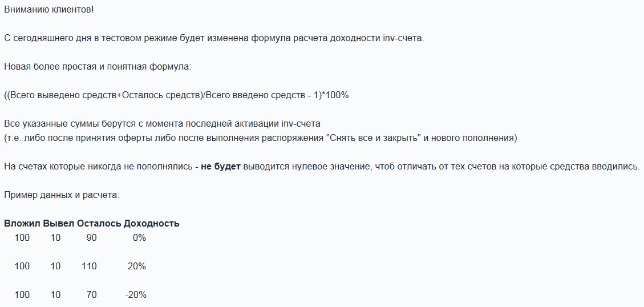Click the "Вывел" column header
The width and height of the screenshot is (644, 307).
click(x=58, y=223)
